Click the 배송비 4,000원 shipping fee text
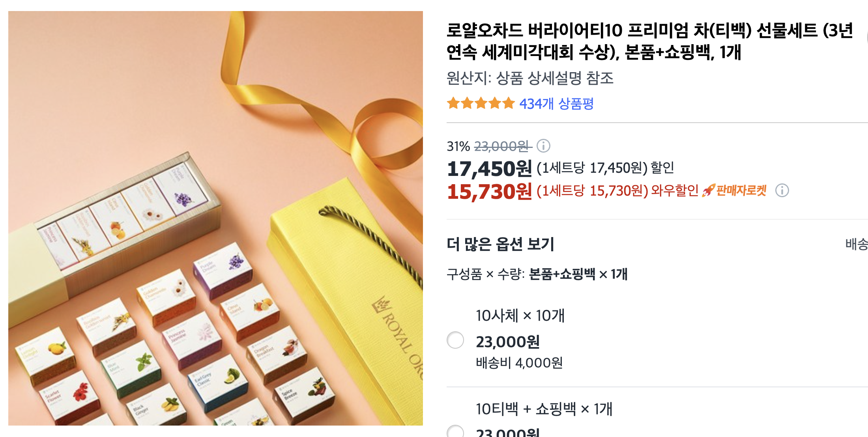 click(519, 362)
